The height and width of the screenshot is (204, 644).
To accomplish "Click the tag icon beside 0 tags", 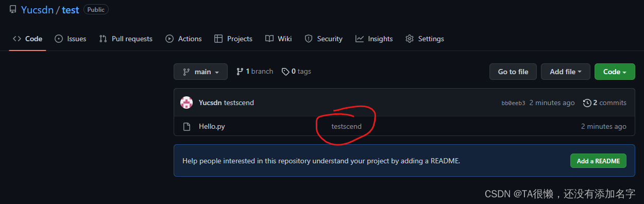I will point(285,72).
